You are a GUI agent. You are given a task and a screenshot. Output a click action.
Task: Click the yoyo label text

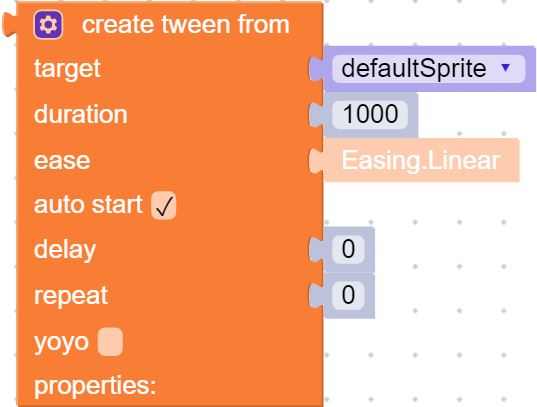pyautogui.click(x=61, y=342)
